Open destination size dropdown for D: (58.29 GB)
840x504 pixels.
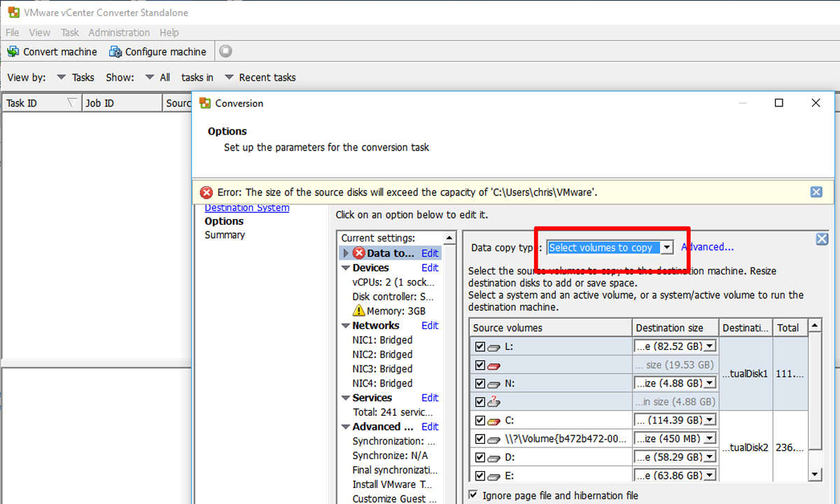tap(710, 457)
